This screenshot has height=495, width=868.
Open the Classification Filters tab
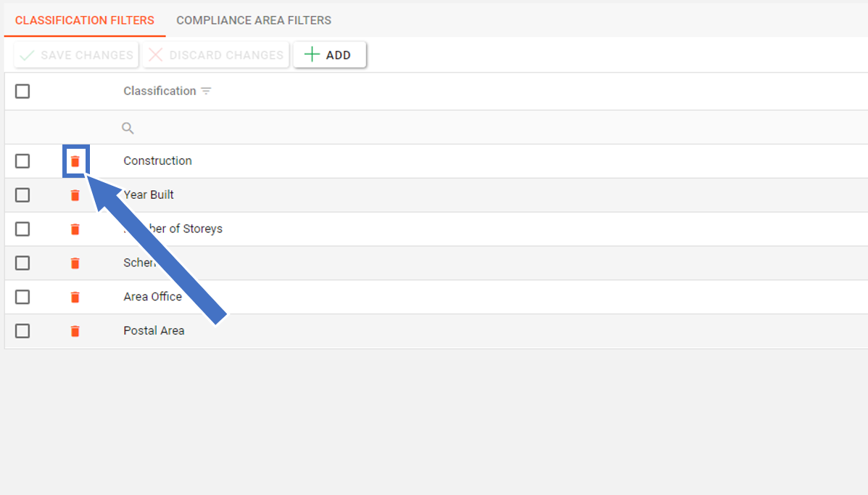pos(85,20)
